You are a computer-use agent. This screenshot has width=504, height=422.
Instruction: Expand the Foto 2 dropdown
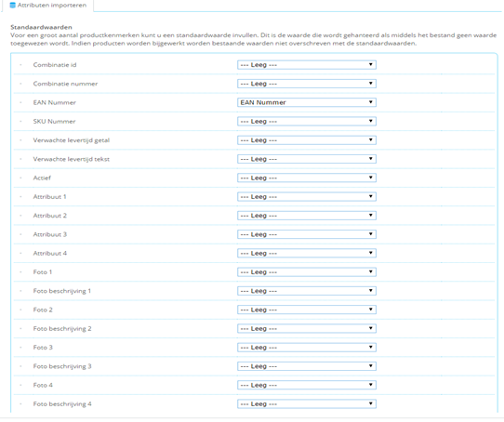tap(307, 310)
